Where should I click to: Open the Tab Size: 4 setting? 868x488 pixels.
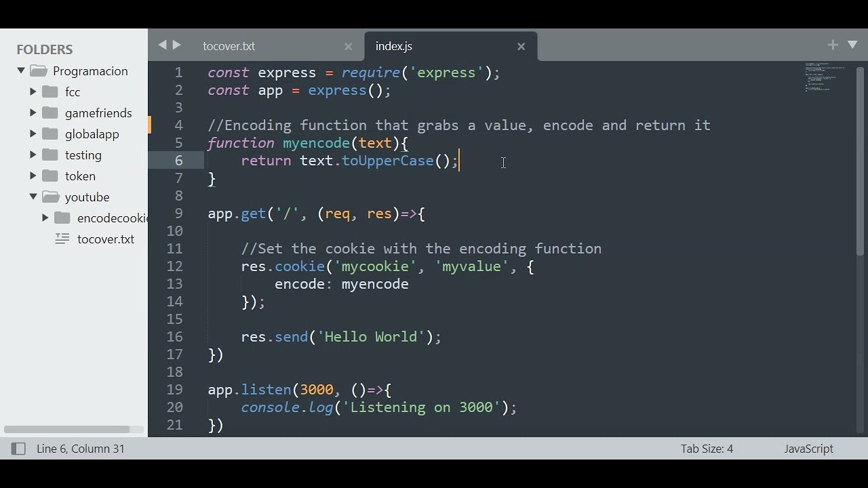(707, 449)
